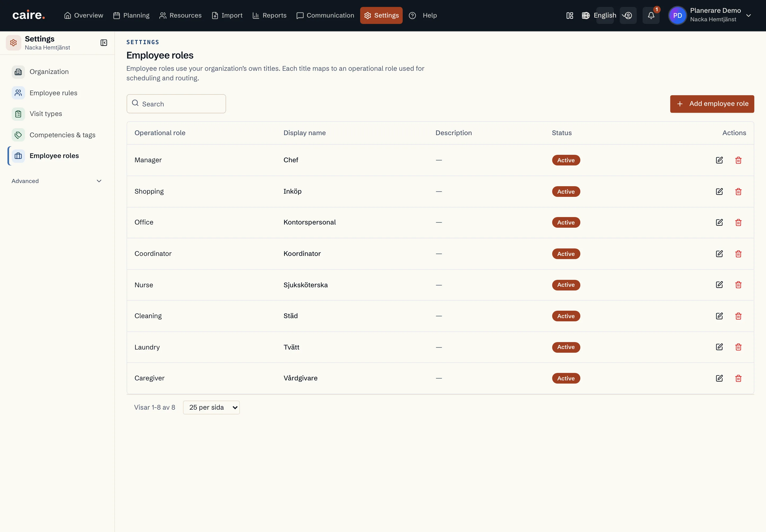Delete the Nurse role
The width and height of the screenshot is (766, 532).
(x=738, y=285)
